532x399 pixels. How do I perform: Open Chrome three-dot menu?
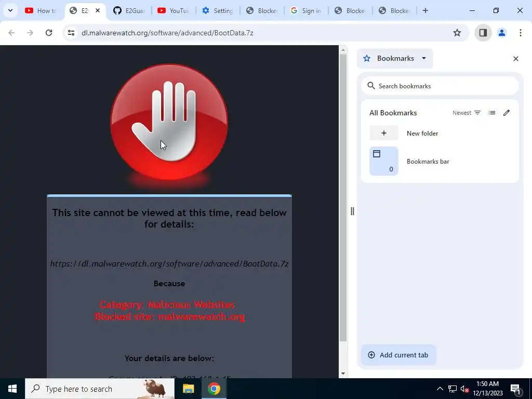click(x=521, y=33)
